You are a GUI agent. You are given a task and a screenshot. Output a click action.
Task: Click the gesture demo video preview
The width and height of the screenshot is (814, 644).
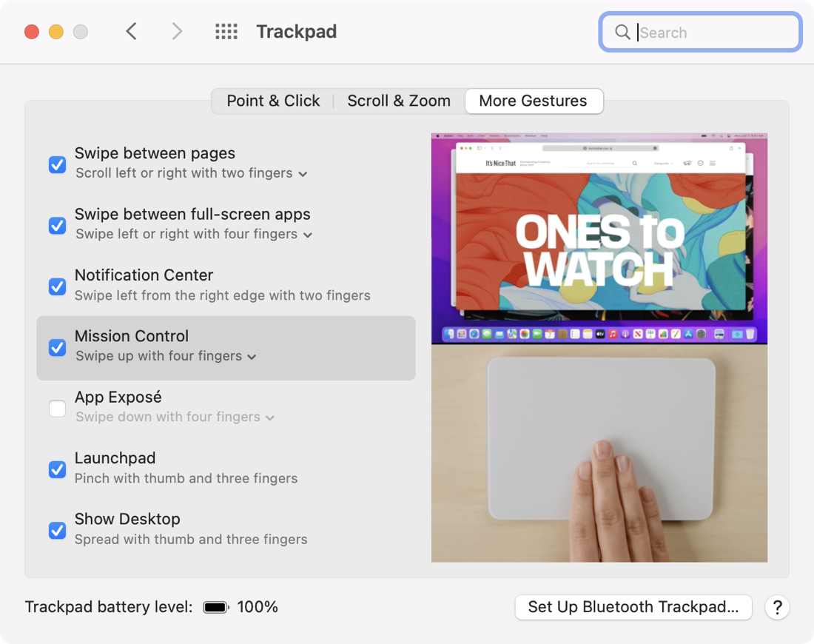599,348
